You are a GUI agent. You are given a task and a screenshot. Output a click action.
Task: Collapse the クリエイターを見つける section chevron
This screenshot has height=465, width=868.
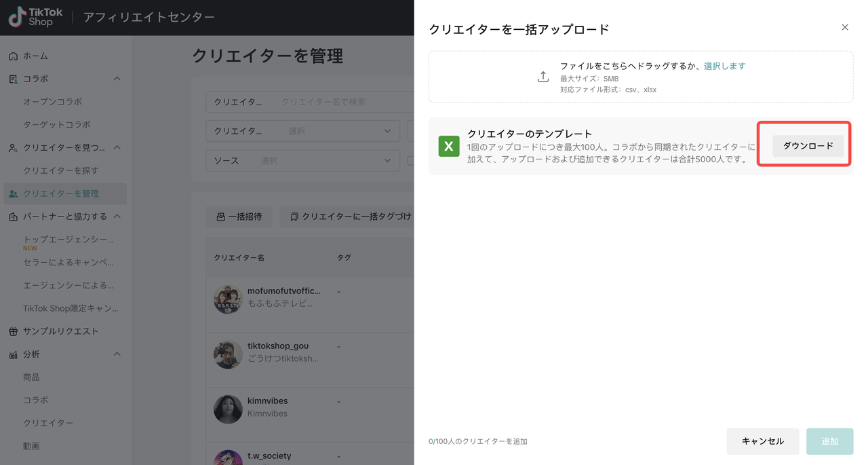[117, 147]
